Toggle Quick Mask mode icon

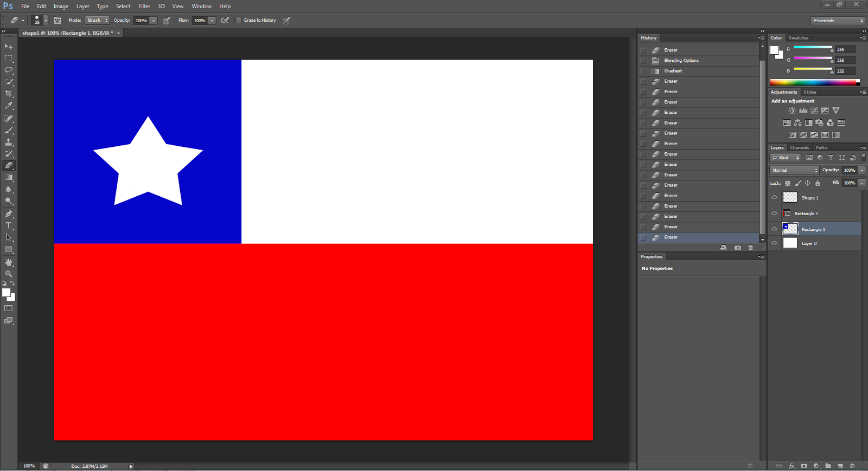coord(9,308)
